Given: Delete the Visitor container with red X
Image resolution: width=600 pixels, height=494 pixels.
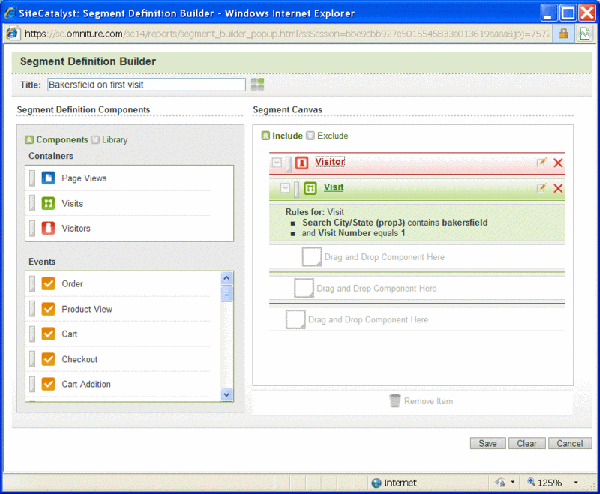Looking at the screenshot, I should [x=558, y=163].
